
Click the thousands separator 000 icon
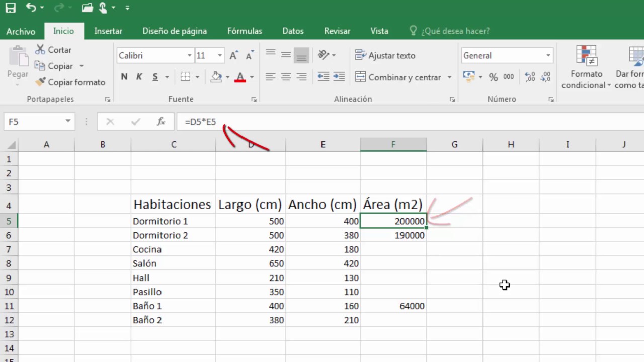point(509,77)
